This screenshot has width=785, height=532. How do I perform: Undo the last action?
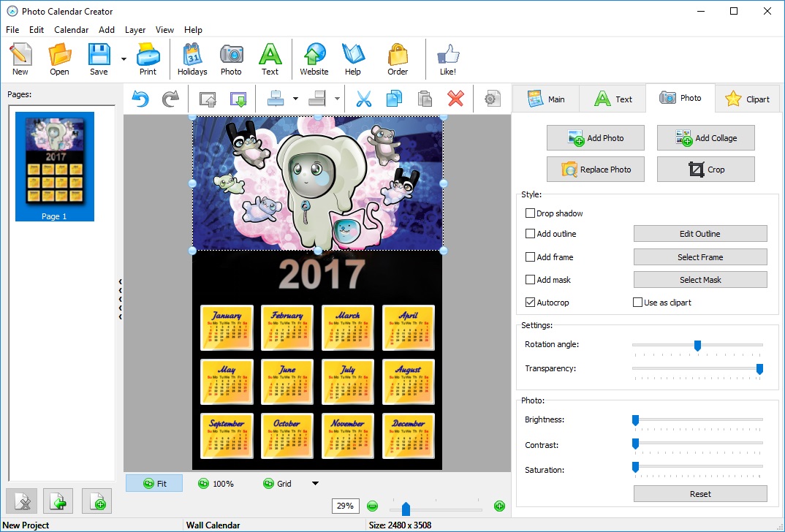[x=140, y=99]
